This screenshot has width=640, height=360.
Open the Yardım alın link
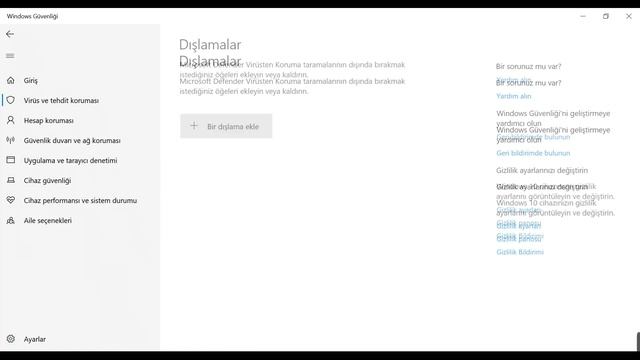(x=513, y=96)
